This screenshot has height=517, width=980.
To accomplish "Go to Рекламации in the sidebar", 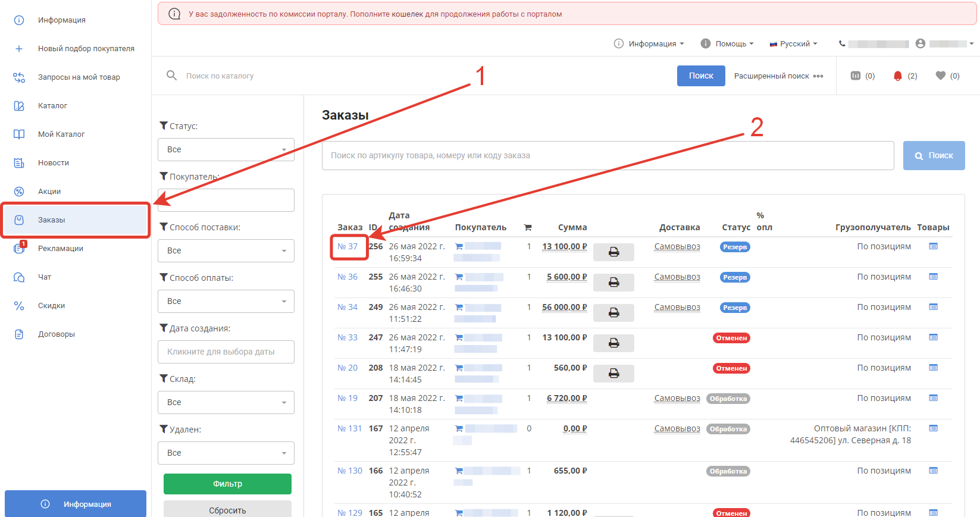I will (x=60, y=249).
